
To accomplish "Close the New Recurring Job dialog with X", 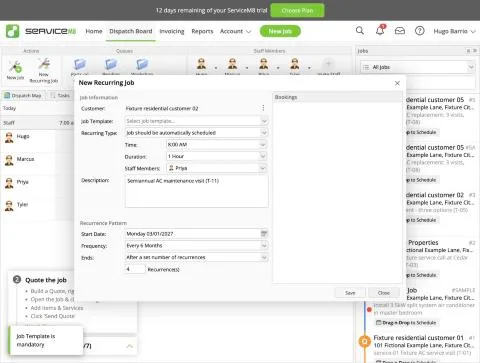I will click(397, 83).
